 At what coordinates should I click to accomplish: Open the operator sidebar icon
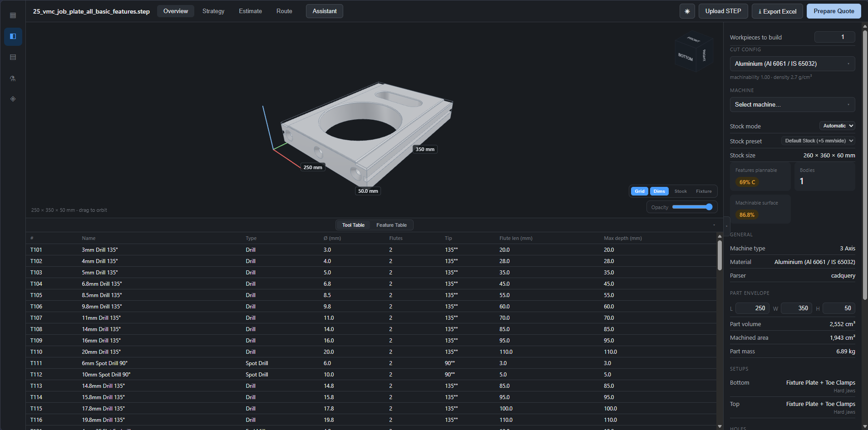[x=13, y=78]
